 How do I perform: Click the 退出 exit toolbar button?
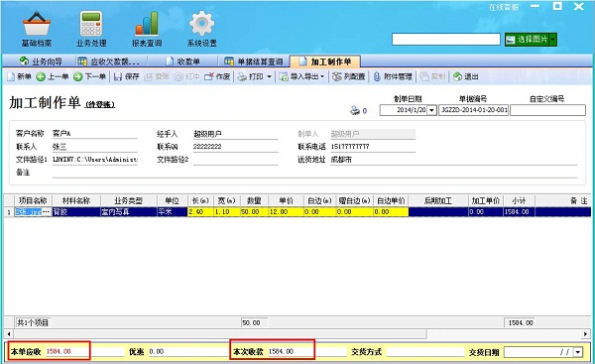point(466,76)
